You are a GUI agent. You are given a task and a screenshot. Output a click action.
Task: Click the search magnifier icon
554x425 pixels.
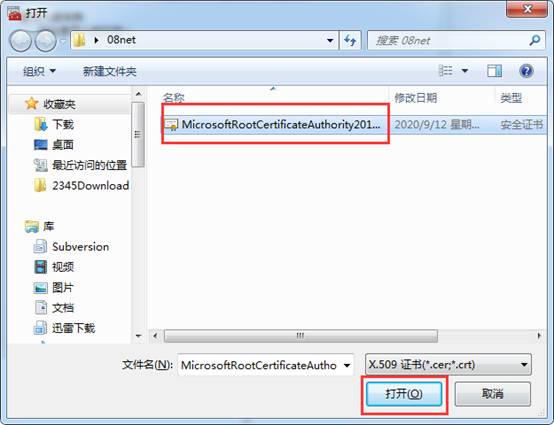(x=535, y=40)
